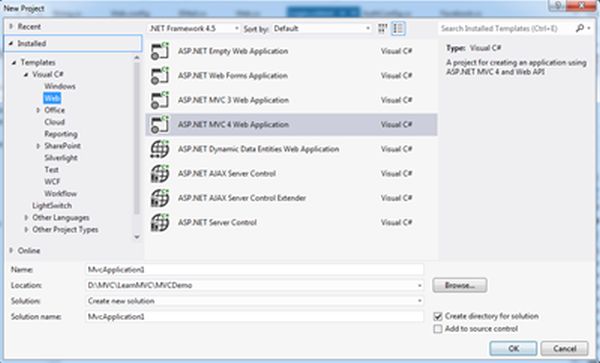The height and width of the screenshot is (363, 600).
Task: Select WCF in the template tree
Action: point(52,182)
